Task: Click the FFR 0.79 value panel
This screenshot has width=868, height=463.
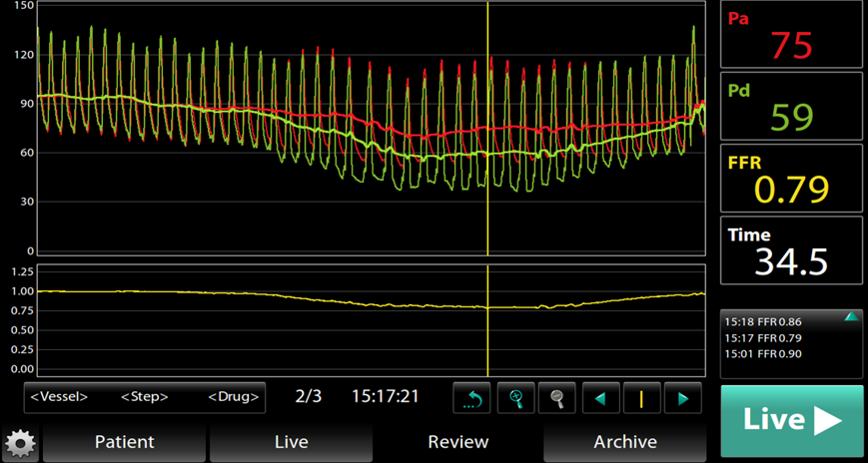Action: tap(791, 178)
